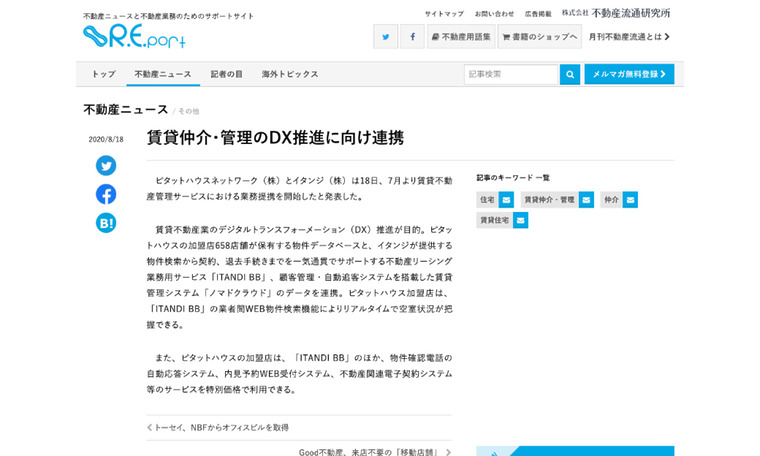The height and width of the screenshot is (456, 760).
Task: Click the Facebook icon in header
Action: pyautogui.click(x=412, y=37)
